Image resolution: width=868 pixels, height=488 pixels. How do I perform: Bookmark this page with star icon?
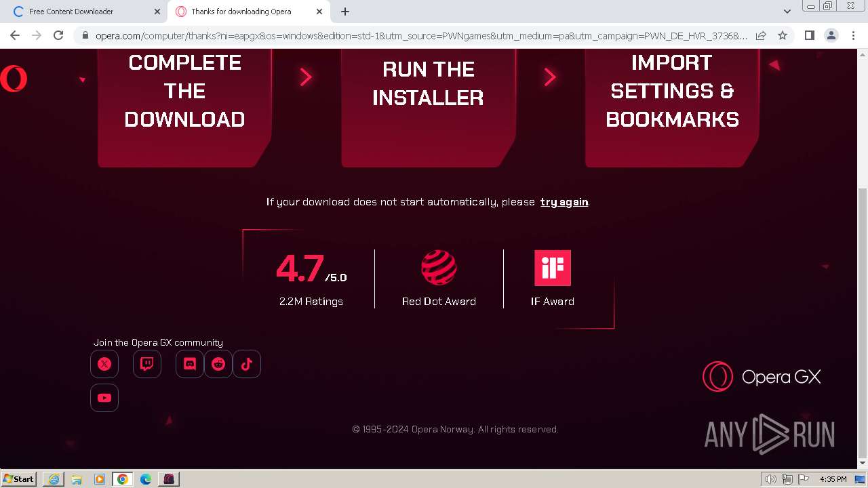(783, 35)
